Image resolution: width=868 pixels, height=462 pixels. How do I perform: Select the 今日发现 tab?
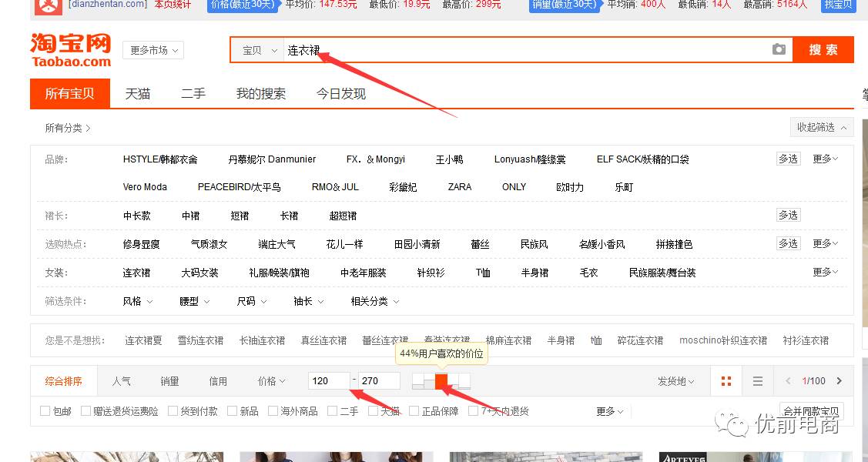pos(341,93)
